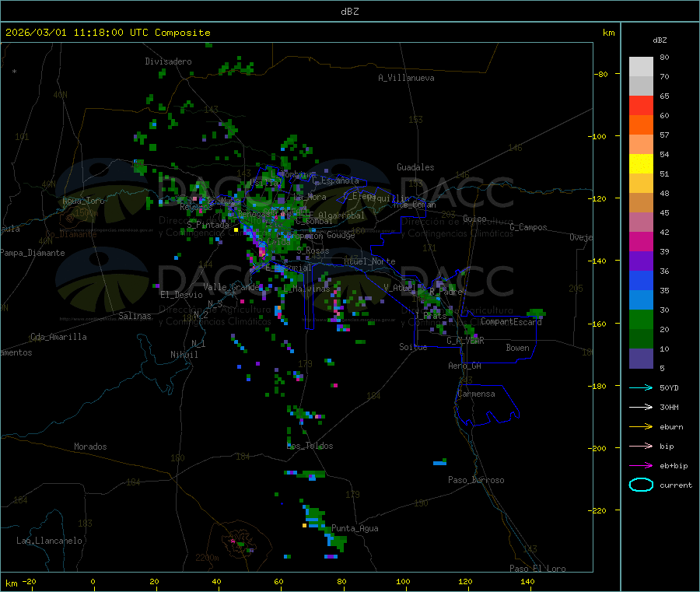
Task: Click the 'Paso_El_Loro' map label
Action: (x=537, y=569)
